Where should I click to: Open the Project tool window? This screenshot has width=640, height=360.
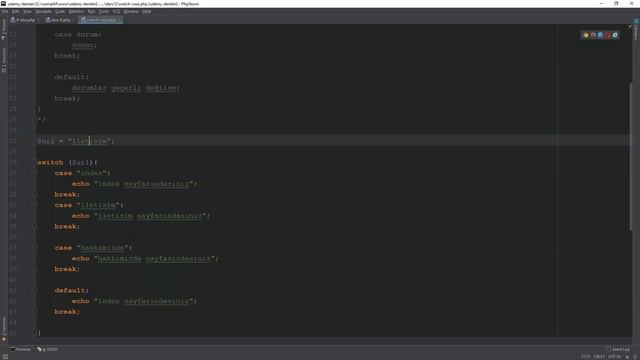pos(4,29)
